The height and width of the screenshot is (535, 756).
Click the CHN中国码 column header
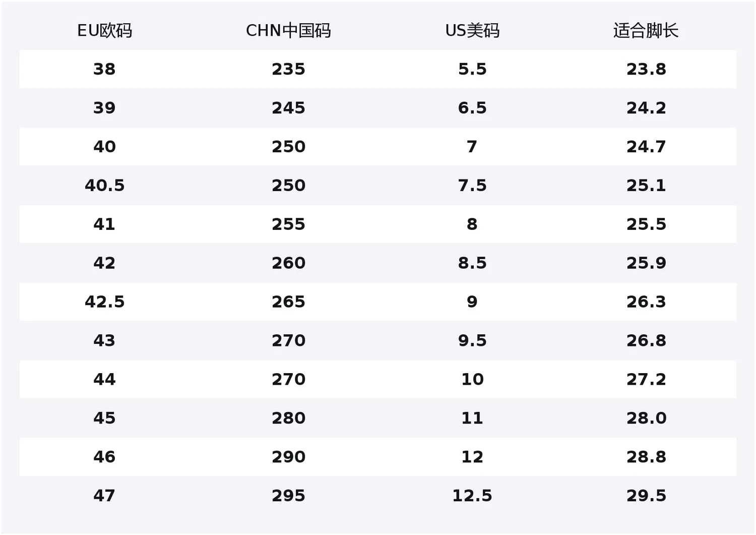[x=288, y=31]
